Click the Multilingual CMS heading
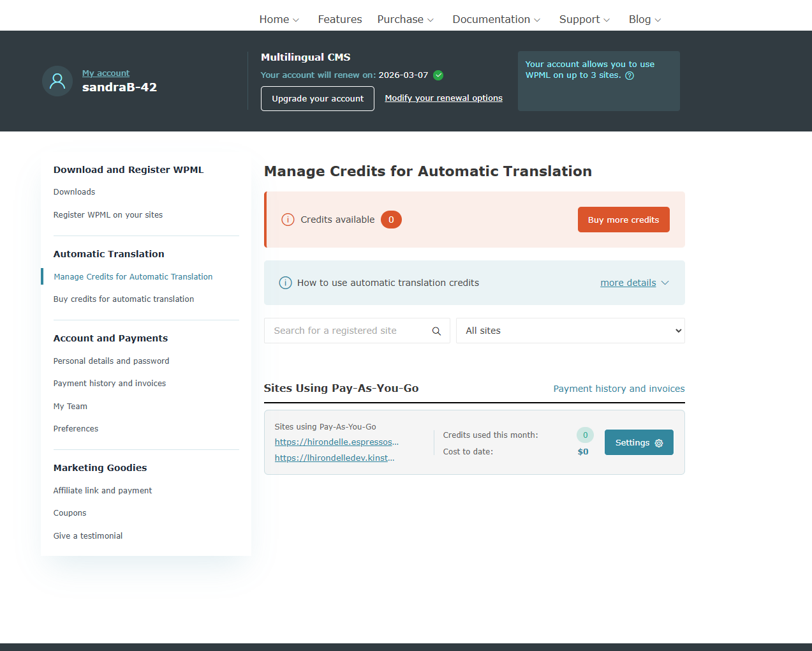812x651 pixels. click(x=306, y=57)
